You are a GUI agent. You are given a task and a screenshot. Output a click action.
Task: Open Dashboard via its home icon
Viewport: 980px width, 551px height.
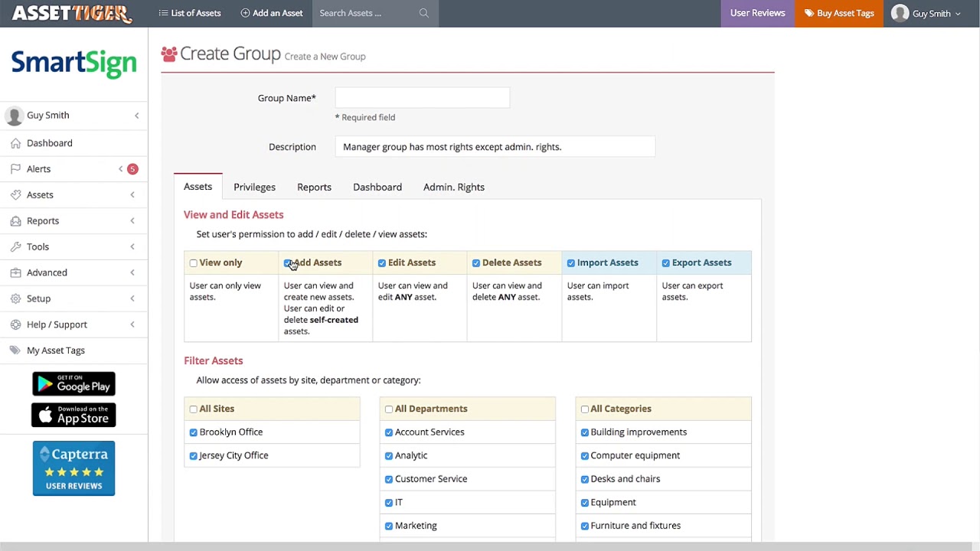click(15, 143)
